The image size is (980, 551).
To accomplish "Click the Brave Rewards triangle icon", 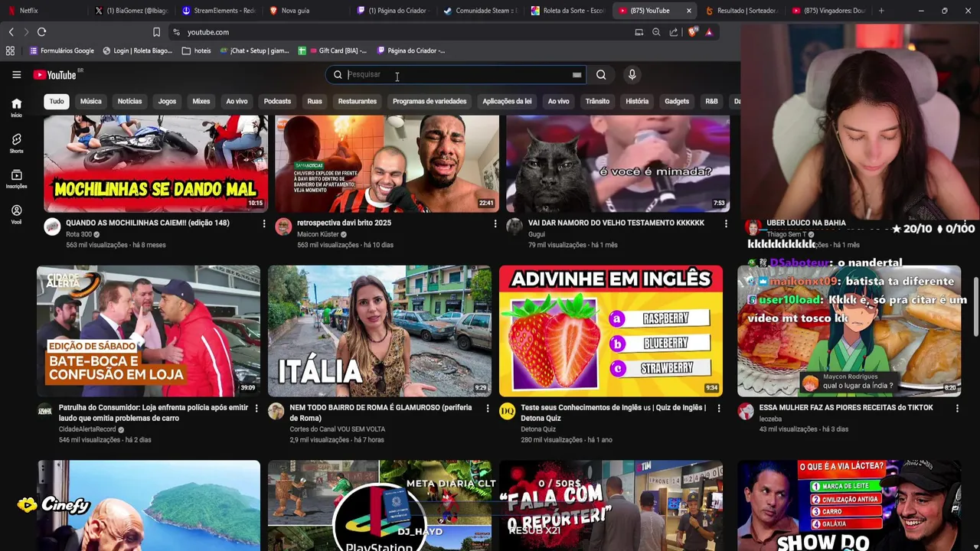I will [709, 32].
